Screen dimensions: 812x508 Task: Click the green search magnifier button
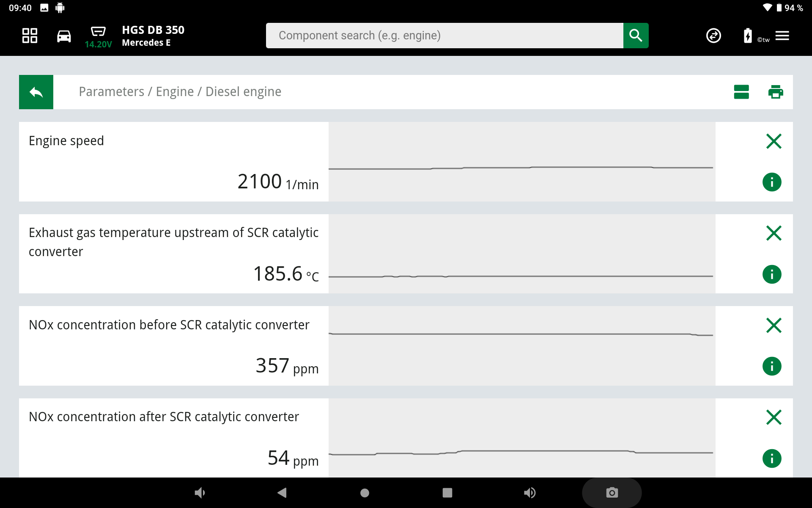coord(635,36)
